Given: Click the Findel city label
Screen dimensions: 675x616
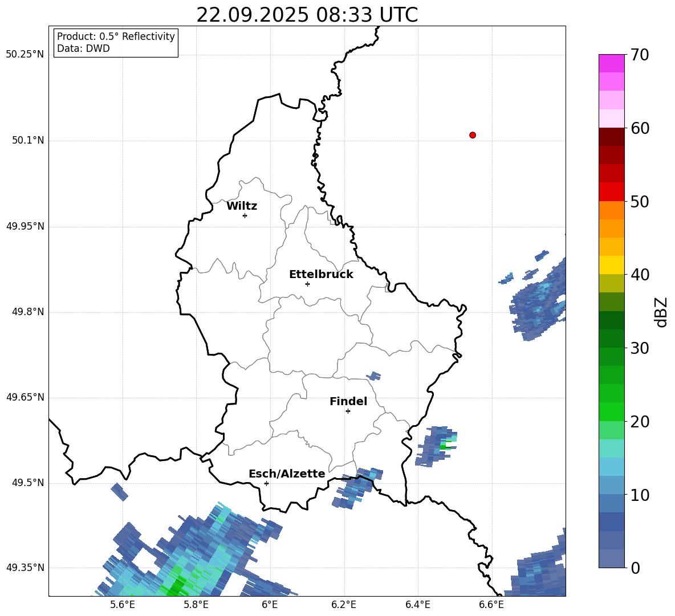Looking at the screenshot, I should [348, 401].
